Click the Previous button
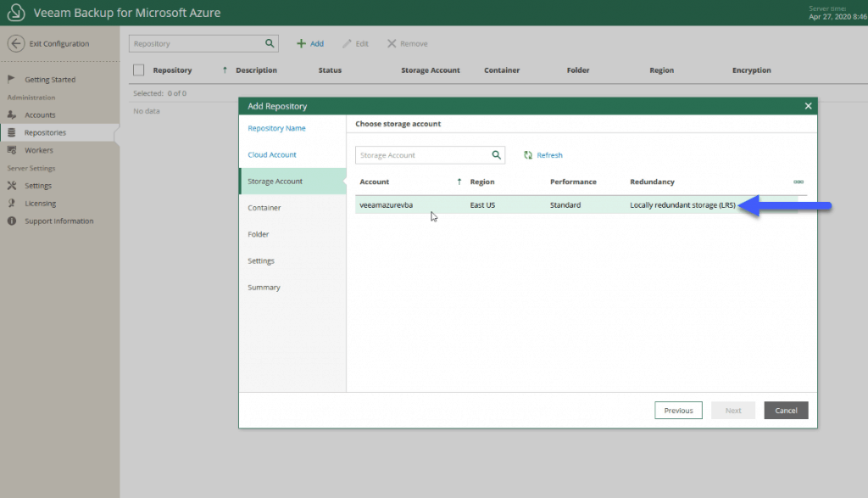868x498 pixels. 678,411
